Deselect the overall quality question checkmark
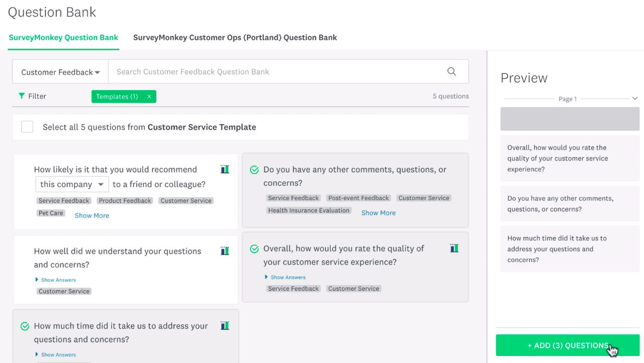The image size is (644, 363). [x=254, y=249]
